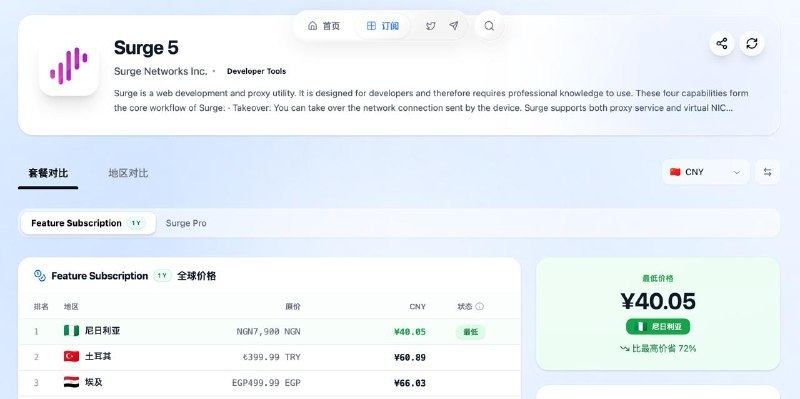Click Surge Networks Inc. developer name

tap(161, 71)
